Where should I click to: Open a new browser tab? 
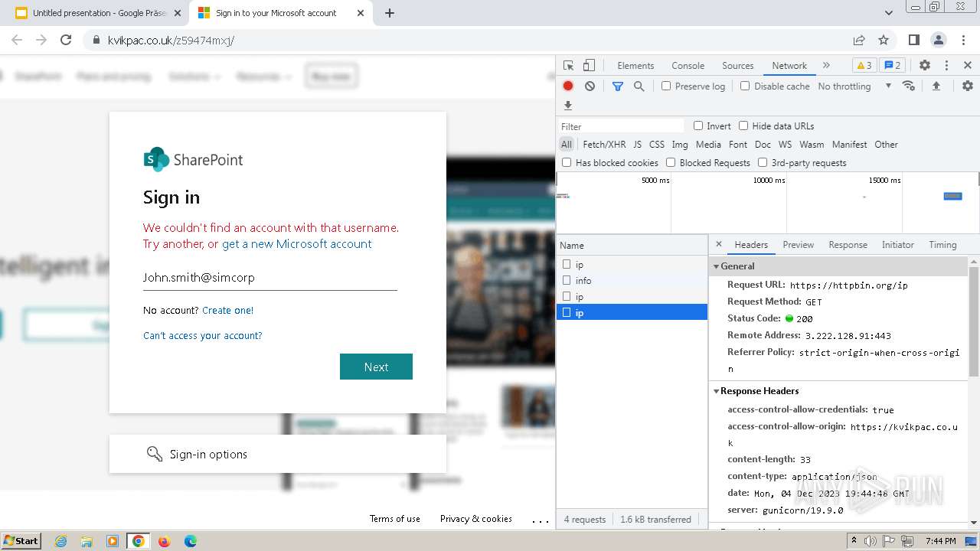click(x=389, y=13)
